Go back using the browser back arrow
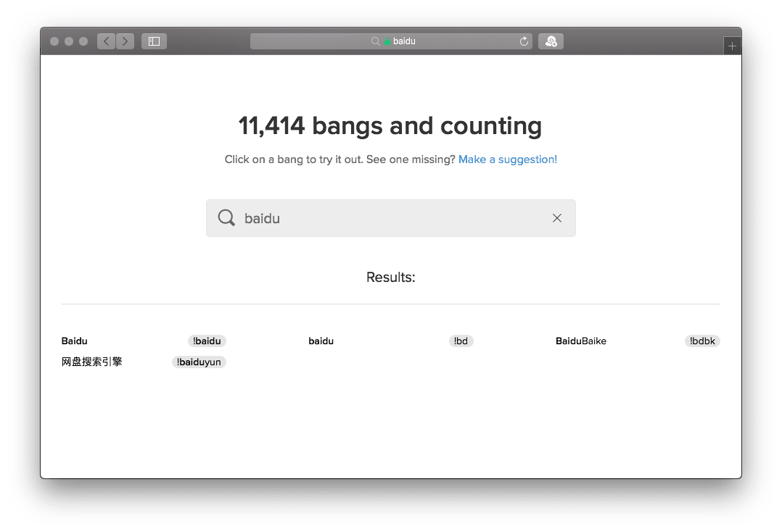782x532 pixels. click(x=106, y=41)
